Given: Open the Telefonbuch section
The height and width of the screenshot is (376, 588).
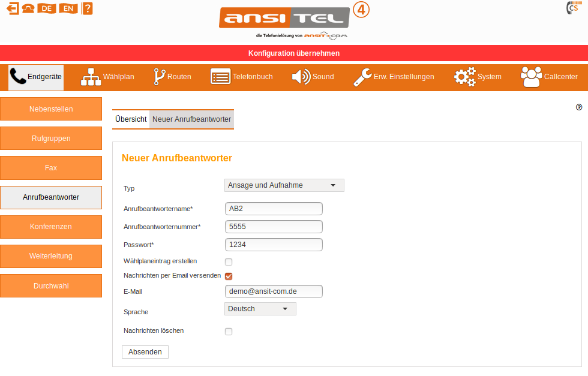Looking at the screenshot, I should (x=241, y=77).
